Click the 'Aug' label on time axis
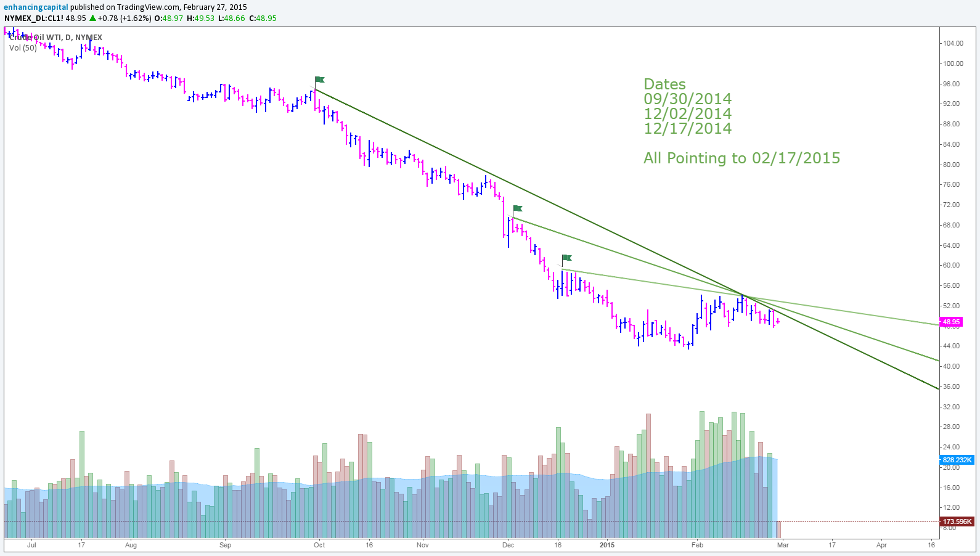This screenshot has height=556, width=980. (131, 545)
